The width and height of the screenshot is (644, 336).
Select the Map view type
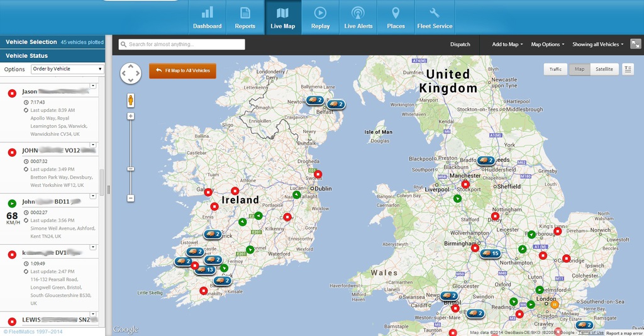coord(579,69)
